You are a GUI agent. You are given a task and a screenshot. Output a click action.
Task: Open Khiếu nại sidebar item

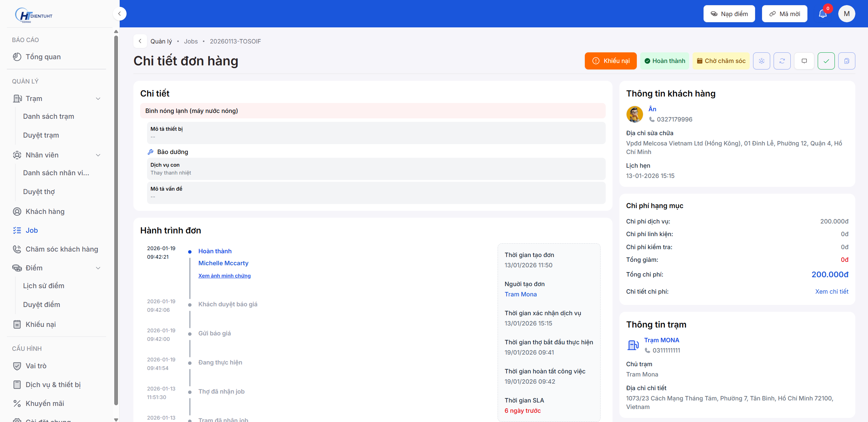tap(40, 324)
